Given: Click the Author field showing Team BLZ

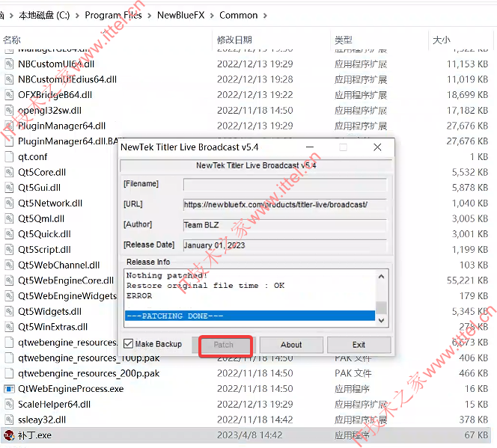Looking at the screenshot, I should tap(284, 225).
